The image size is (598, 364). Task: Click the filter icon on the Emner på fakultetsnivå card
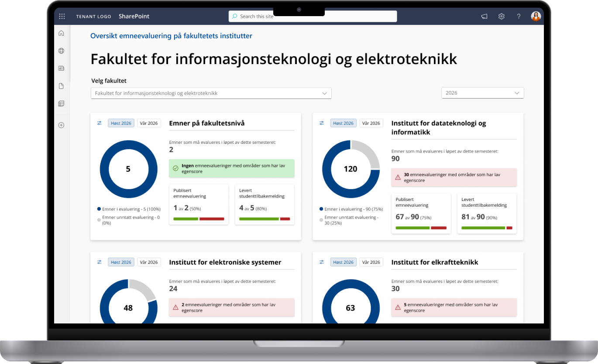pos(99,123)
